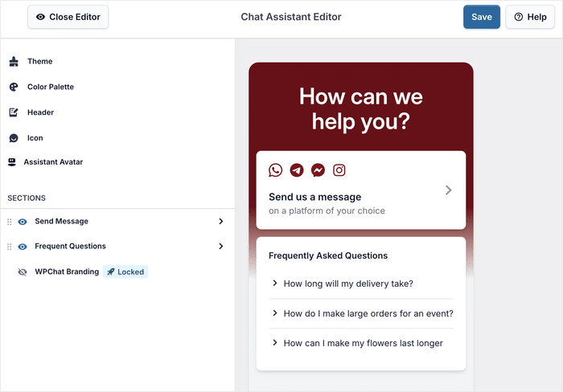
Task: Expand the Send Message section arrow
Action: (x=220, y=222)
